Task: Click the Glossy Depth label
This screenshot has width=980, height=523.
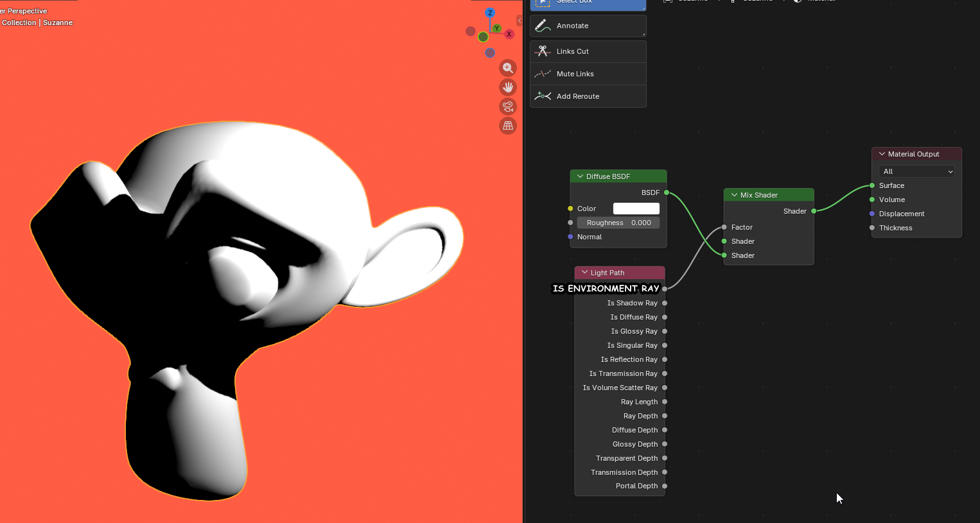Action: coord(635,444)
